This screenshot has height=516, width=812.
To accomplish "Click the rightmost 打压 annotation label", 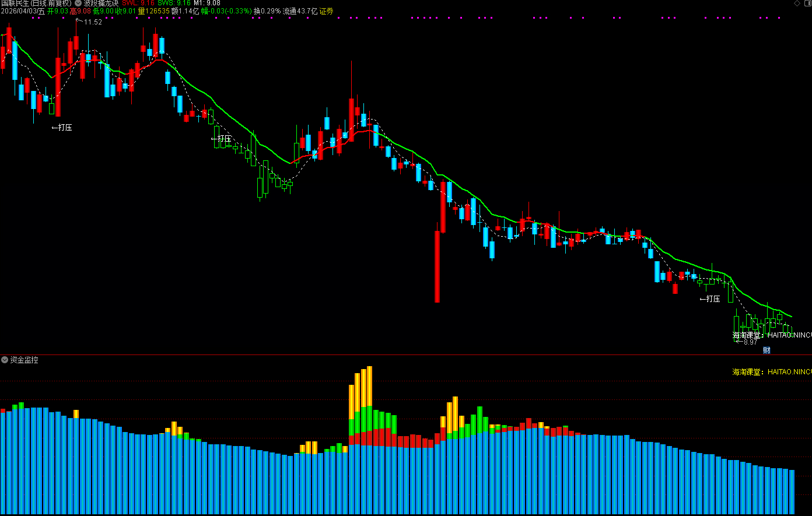I will (x=710, y=299).
